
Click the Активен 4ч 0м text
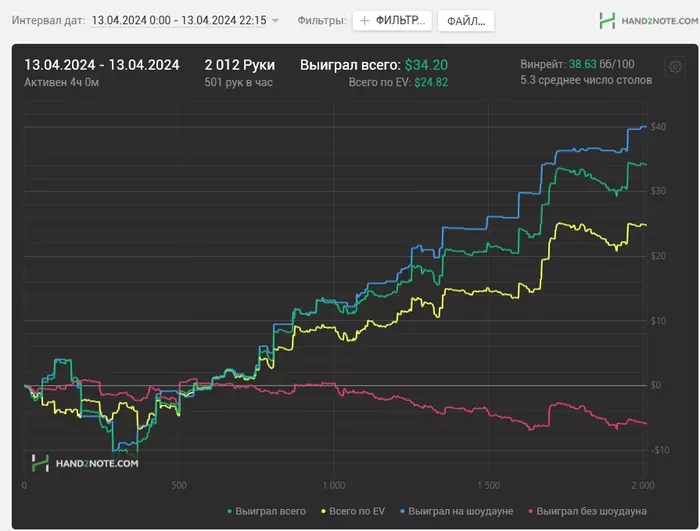coord(62,83)
